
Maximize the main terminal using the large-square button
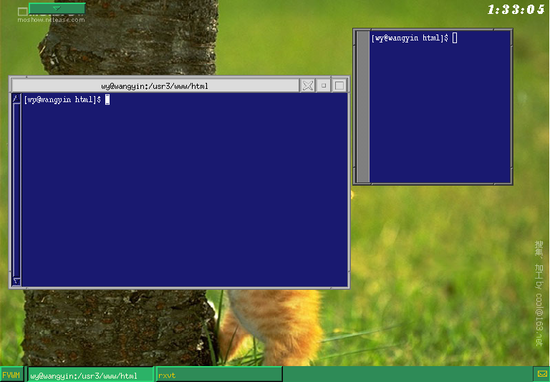click(x=339, y=86)
